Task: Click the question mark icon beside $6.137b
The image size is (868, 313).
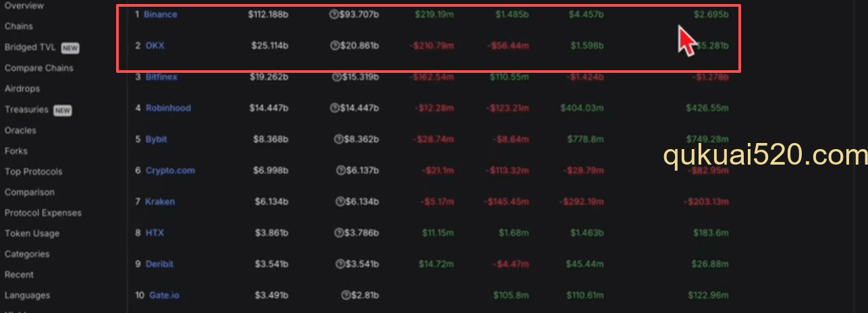Action: click(x=340, y=171)
